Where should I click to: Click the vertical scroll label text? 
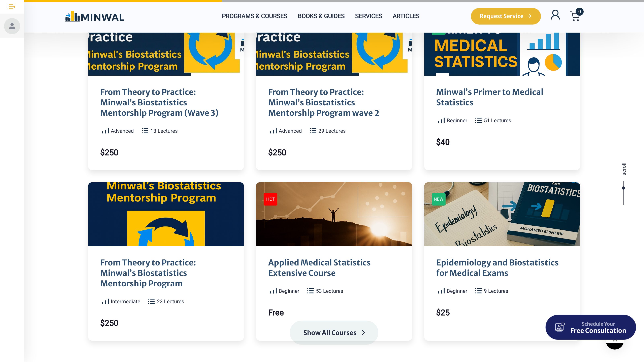[624, 169]
